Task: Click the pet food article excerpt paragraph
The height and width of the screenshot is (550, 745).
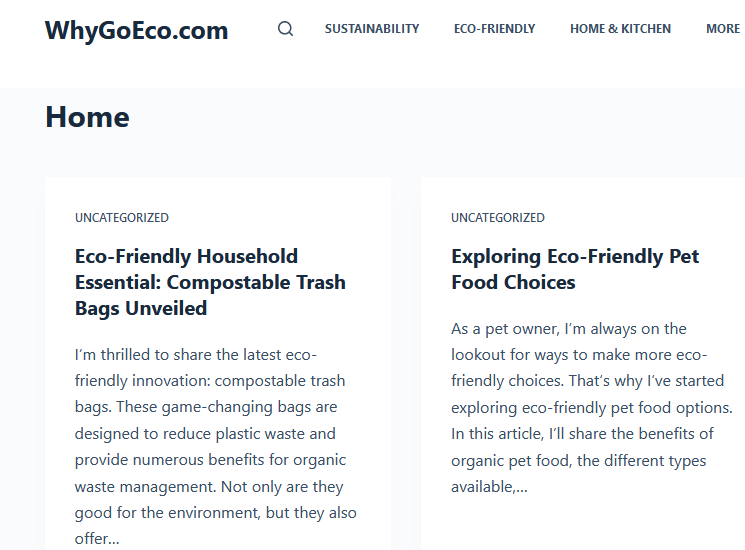Action: pos(592,408)
